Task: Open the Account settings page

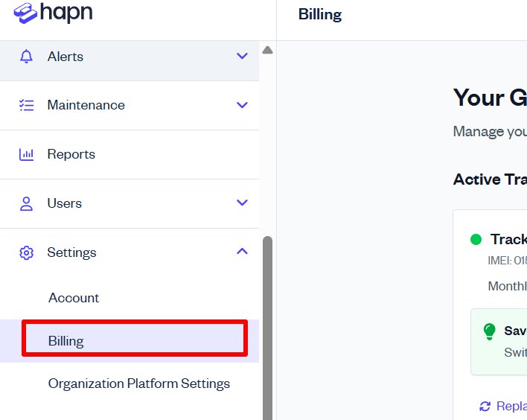Action: [74, 298]
